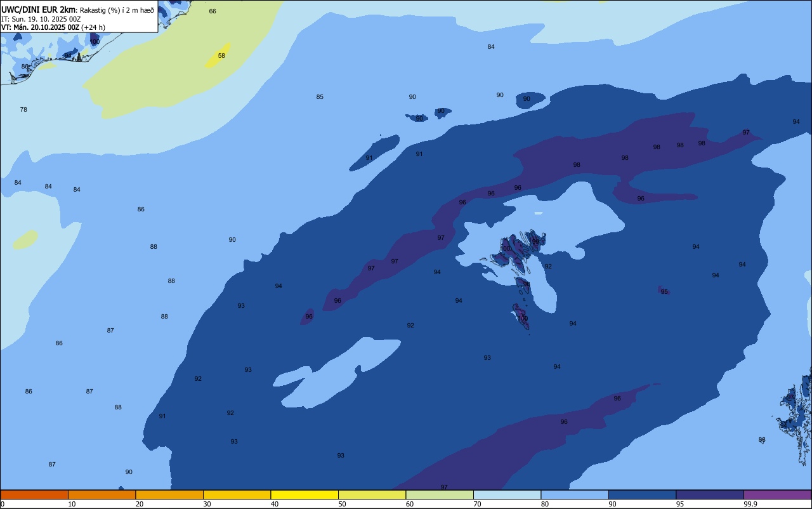This screenshot has width=812, height=509.
Task: Pick the 95–99.9 indigo legend swatch
Action: click(x=710, y=494)
